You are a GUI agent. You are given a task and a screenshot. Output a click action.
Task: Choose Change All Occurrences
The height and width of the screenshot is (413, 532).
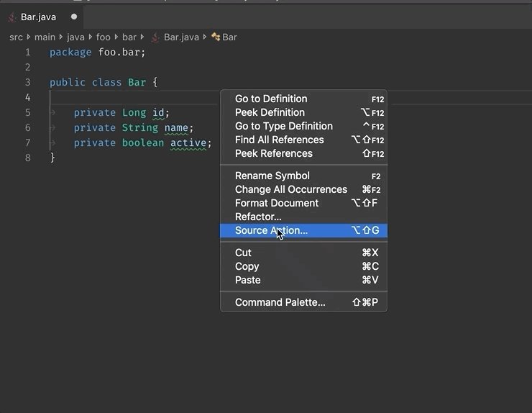coord(303,189)
